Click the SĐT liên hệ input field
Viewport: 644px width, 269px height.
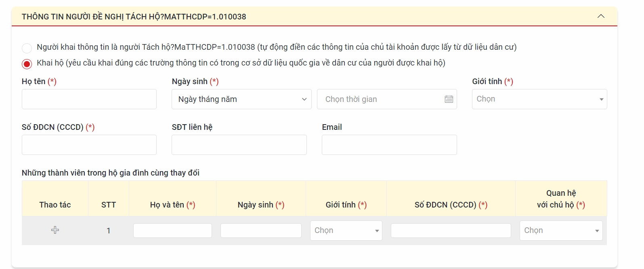click(239, 144)
